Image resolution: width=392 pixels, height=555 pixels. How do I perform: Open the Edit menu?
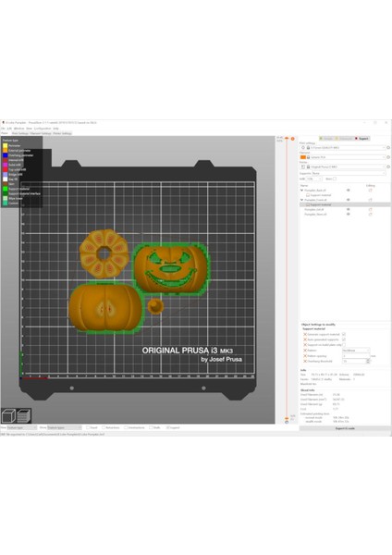point(9,129)
